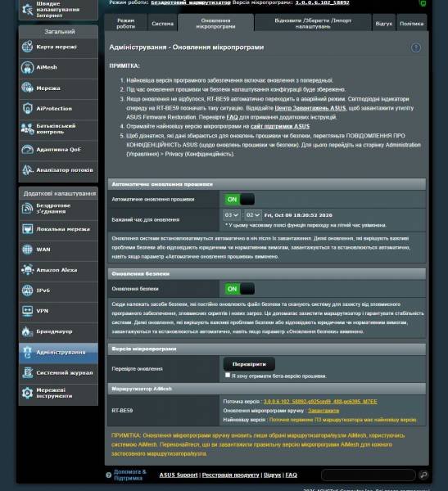Click the FAQ footer link
The image size is (448, 491).
click(291, 475)
